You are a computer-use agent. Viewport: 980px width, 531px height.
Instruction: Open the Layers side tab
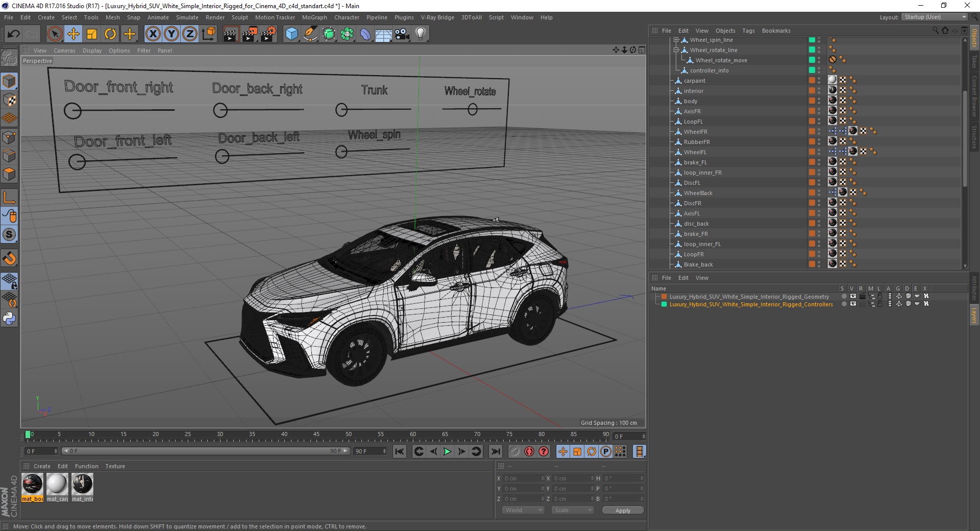[974, 315]
